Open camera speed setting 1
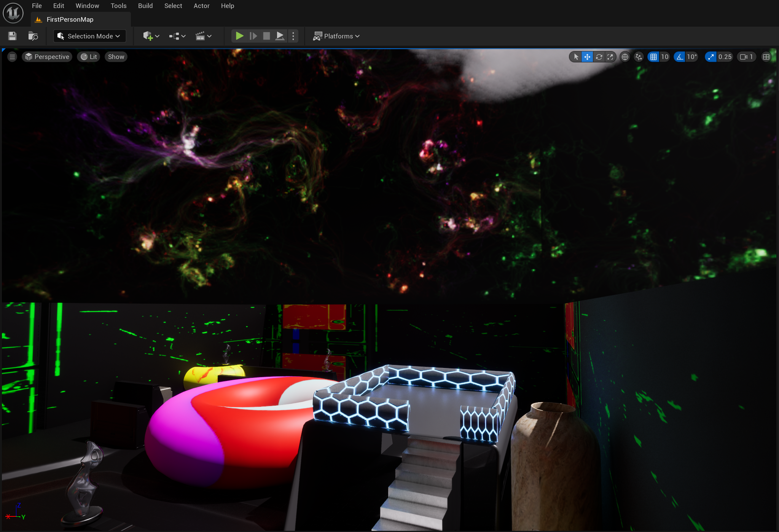Image resolution: width=779 pixels, height=532 pixels. pos(747,57)
